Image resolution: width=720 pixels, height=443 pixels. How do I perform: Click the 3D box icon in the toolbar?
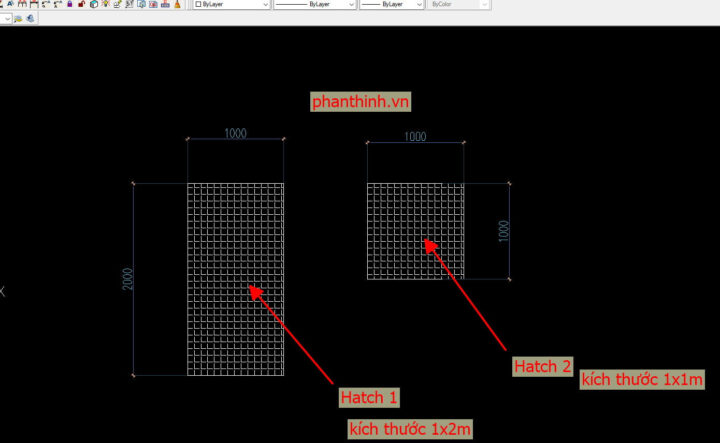pos(94,4)
